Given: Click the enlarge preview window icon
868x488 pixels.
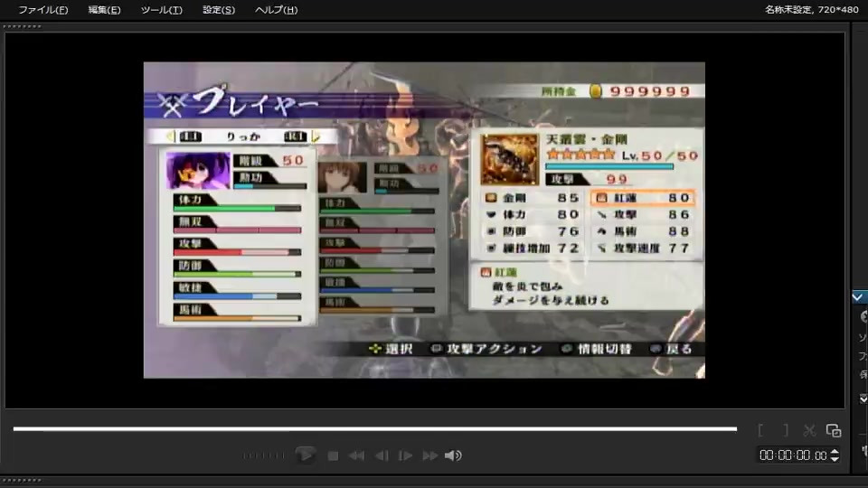Looking at the screenshot, I should [833, 430].
